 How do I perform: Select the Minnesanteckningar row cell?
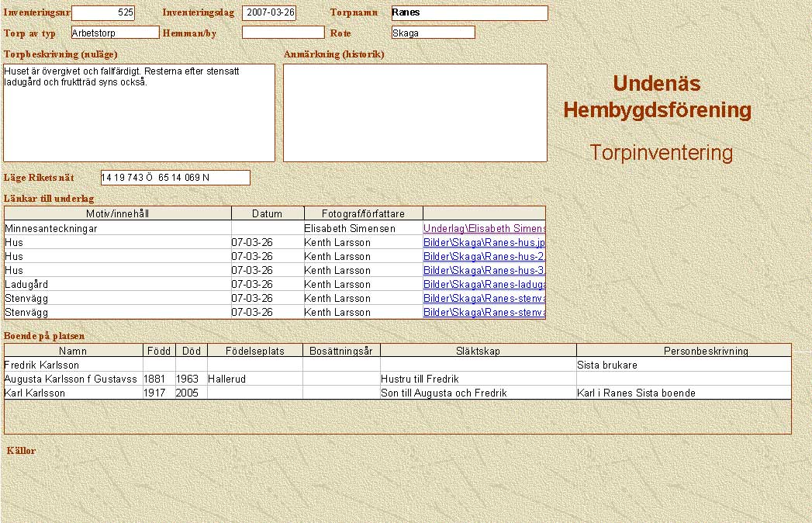pyautogui.click(x=117, y=229)
